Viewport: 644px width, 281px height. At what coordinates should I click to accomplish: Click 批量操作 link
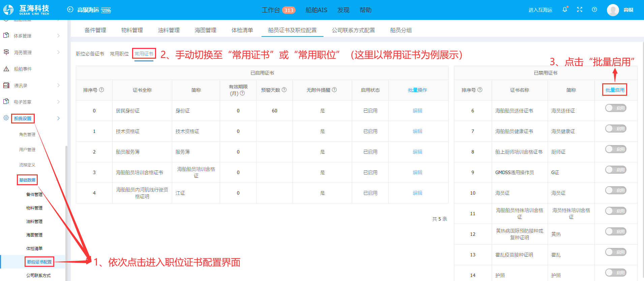click(418, 90)
